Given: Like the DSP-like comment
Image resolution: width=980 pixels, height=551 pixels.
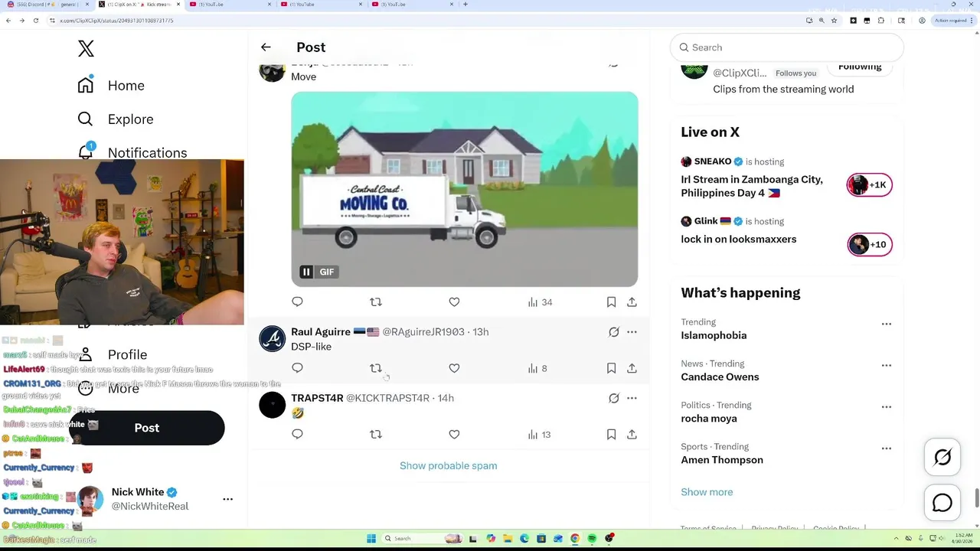Looking at the screenshot, I should (454, 368).
